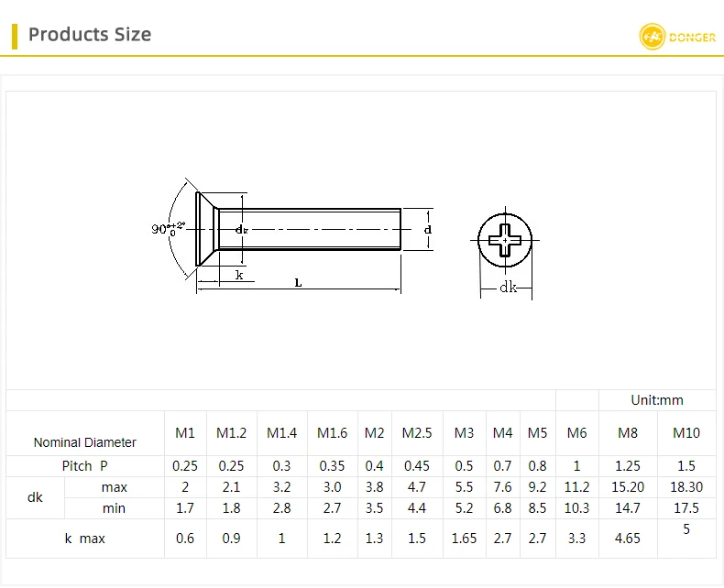724x588 pixels.
Task: Click k max value 3.3 for M6
Action: coord(576,539)
